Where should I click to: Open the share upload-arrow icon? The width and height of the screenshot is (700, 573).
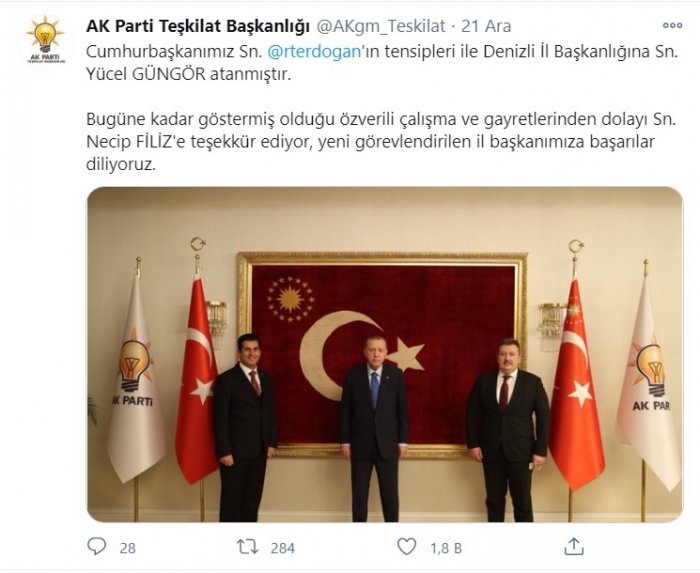574,546
